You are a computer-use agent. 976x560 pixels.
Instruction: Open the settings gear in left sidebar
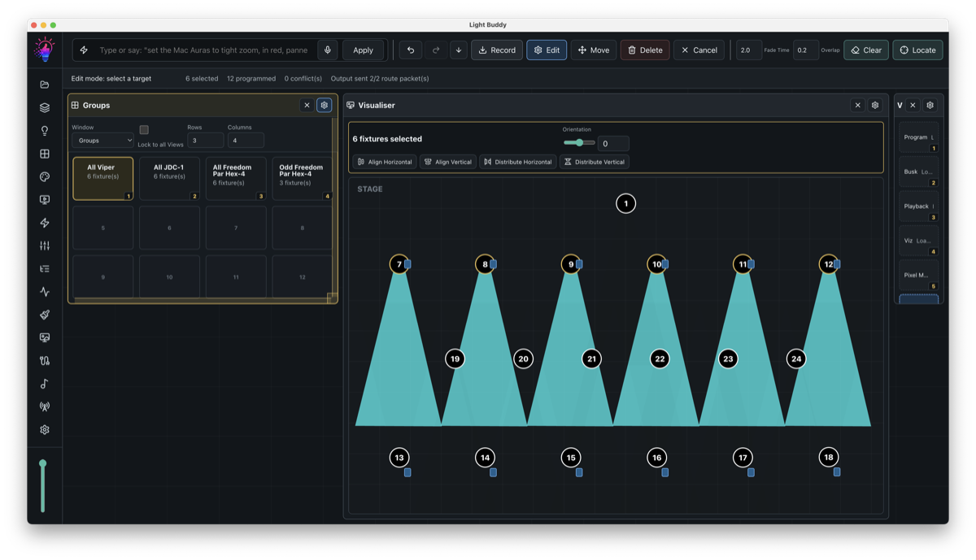[45, 430]
